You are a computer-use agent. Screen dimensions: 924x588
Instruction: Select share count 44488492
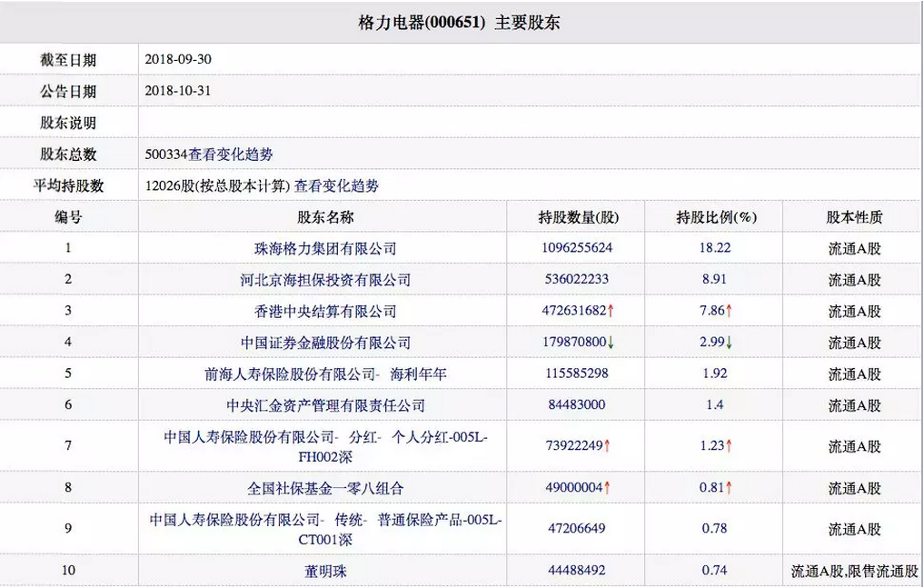577,570
